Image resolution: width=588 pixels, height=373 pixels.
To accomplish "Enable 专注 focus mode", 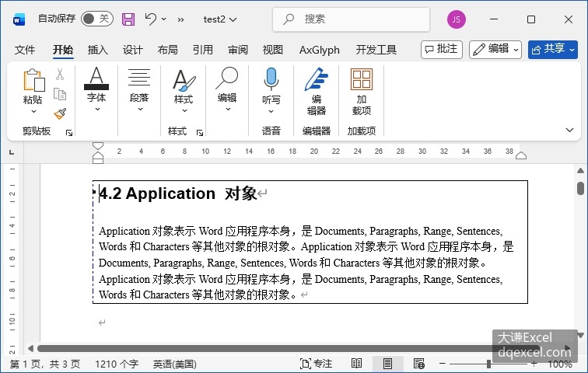I will coord(316,364).
